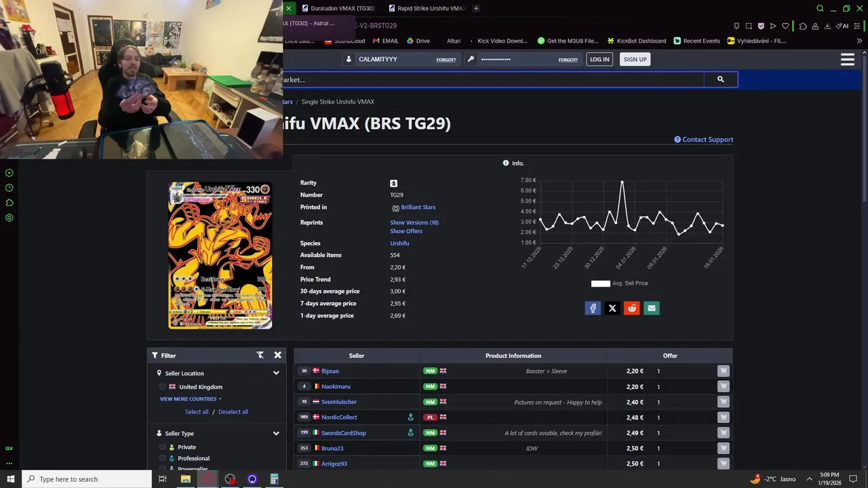
Task: Open sidebar history clock icon
Action: click(x=9, y=188)
